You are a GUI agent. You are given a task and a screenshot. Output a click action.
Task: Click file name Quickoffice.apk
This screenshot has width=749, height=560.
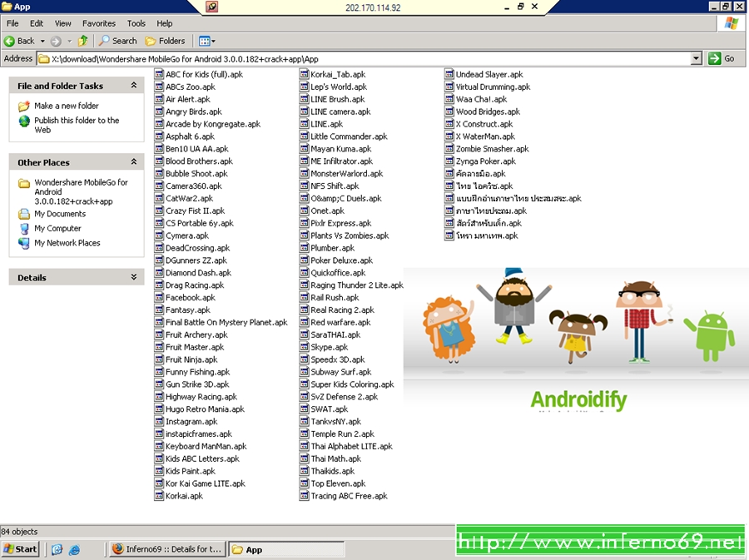[x=338, y=273]
